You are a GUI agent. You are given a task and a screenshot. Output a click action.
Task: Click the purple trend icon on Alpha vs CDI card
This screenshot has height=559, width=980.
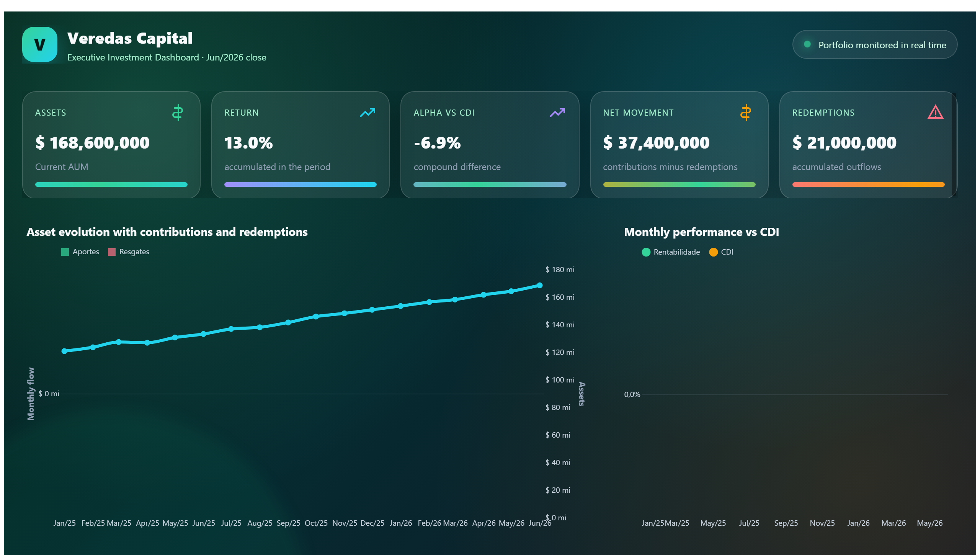point(557,113)
